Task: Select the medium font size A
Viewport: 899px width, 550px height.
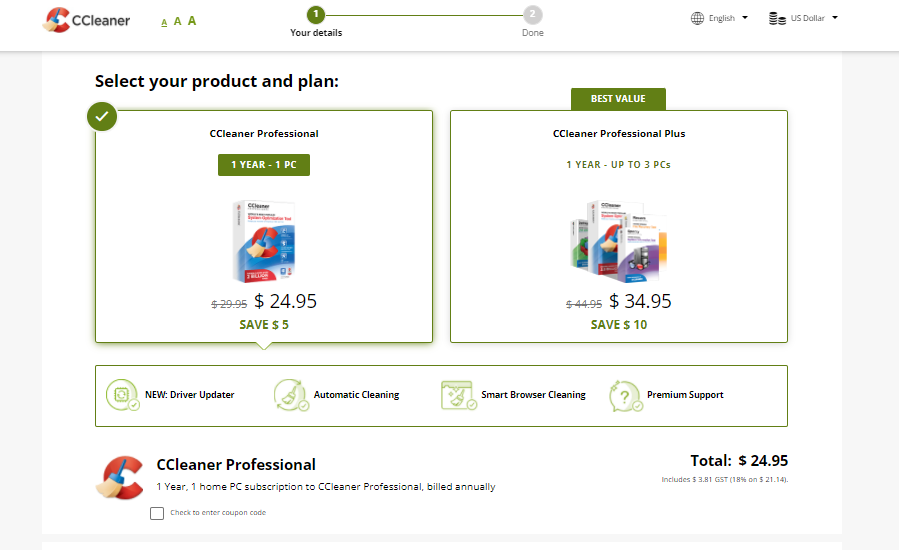Action: click(x=177, y=21)
